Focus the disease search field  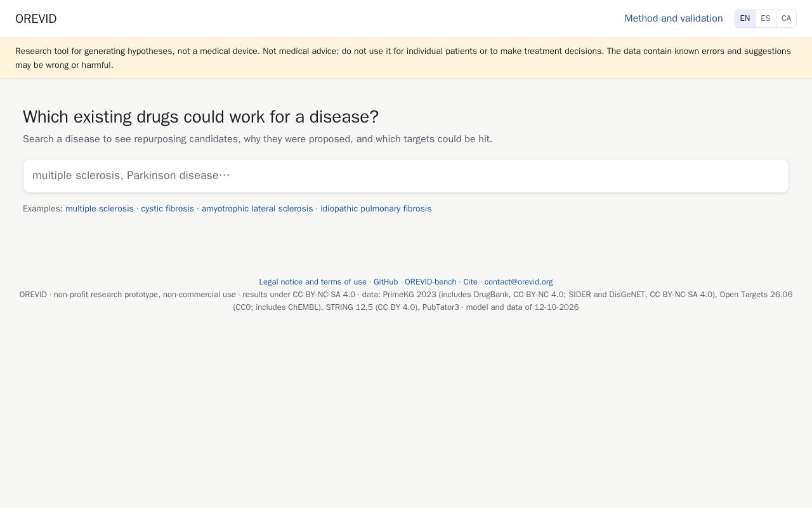(406, 176)
